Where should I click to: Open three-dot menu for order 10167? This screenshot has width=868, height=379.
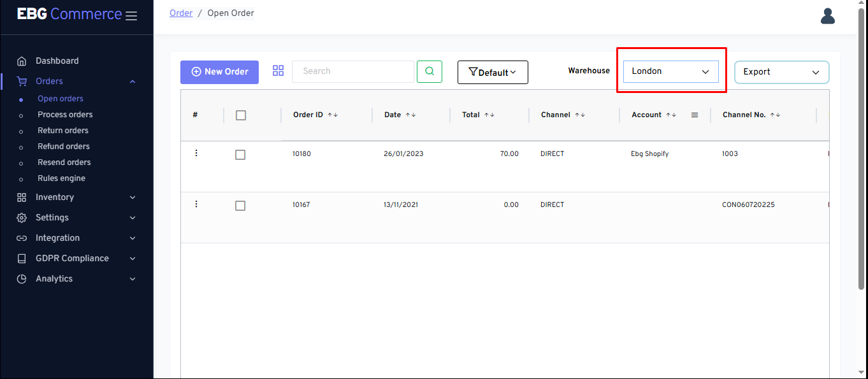click(x=196, y=204)
